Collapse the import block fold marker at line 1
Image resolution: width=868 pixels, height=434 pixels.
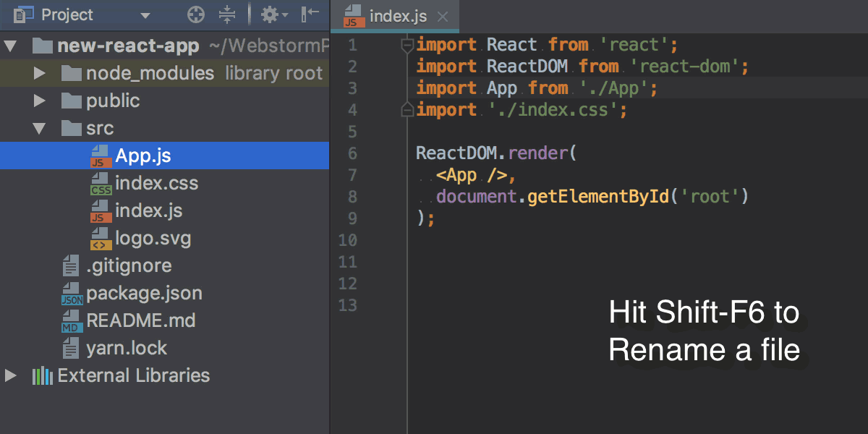(x=407, y=44)
